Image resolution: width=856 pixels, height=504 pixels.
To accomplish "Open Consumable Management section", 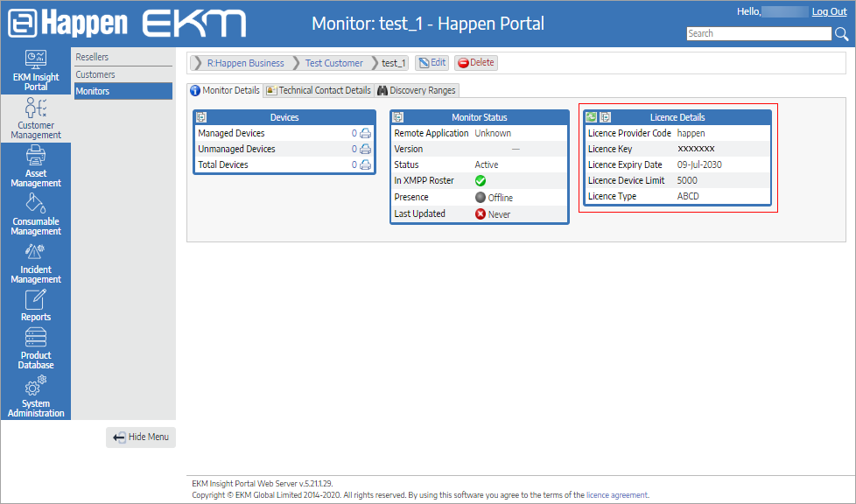I will coord(36,214).
